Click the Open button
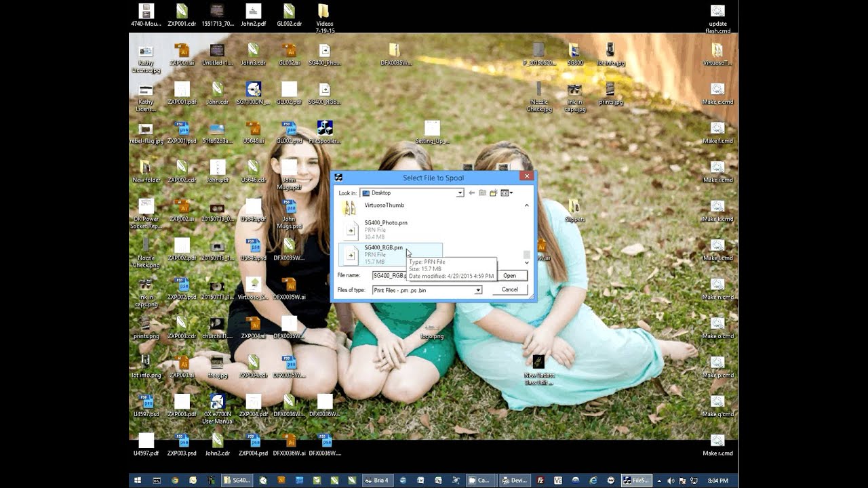 click(x=509, y=276)
